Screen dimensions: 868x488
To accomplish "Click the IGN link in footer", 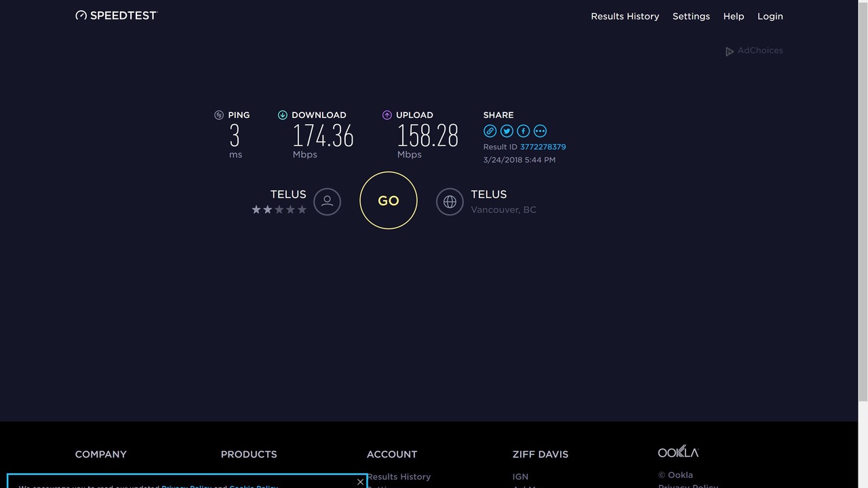I will 520,476.
